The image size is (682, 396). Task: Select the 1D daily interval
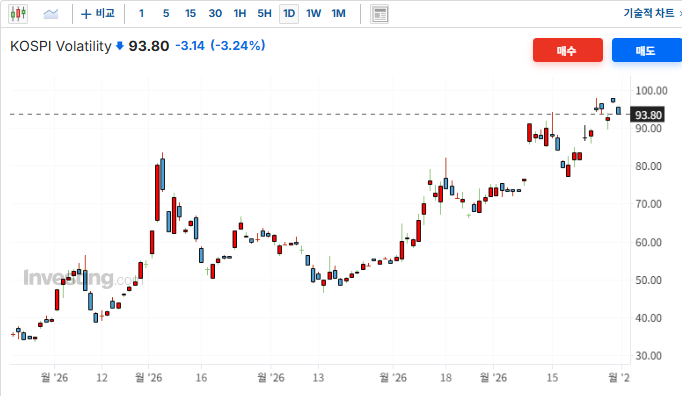[x=289, y=13]
